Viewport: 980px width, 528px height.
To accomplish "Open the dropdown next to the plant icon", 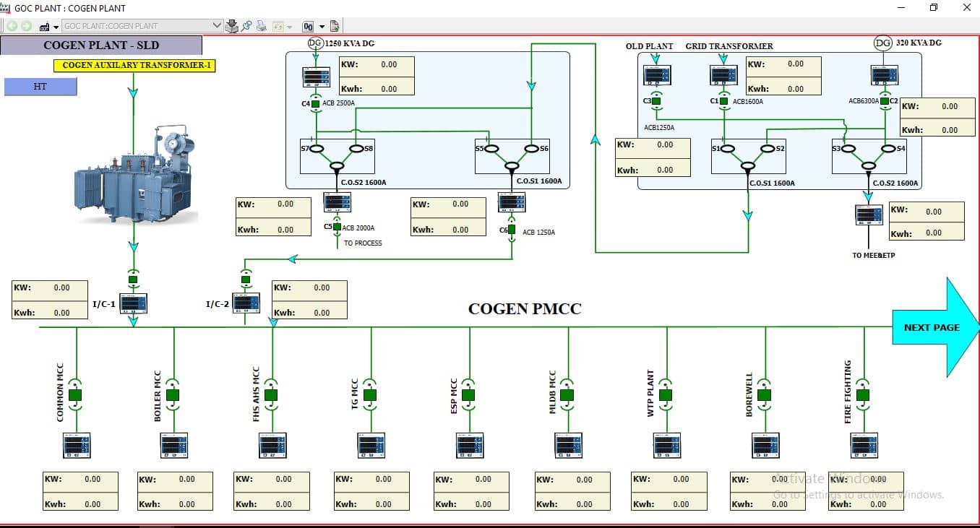I will (x=55, y=25).
